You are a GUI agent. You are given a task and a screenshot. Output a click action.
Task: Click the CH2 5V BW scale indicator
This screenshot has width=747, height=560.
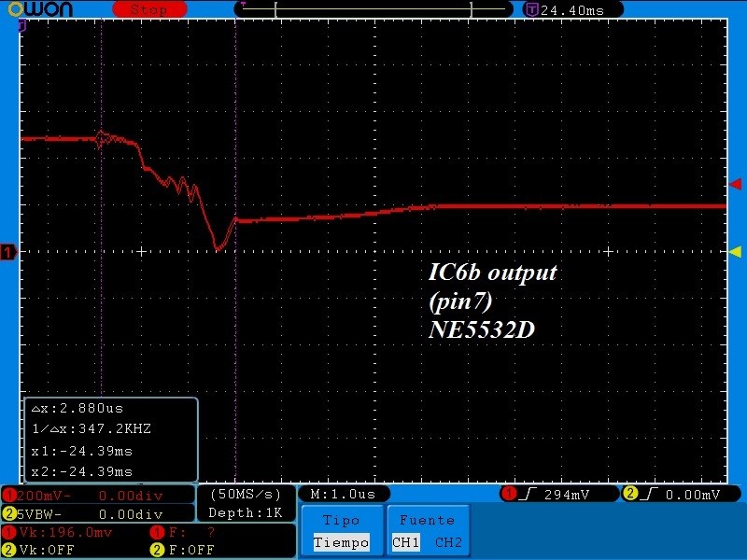pyautogui.click(x=34, y=514)
